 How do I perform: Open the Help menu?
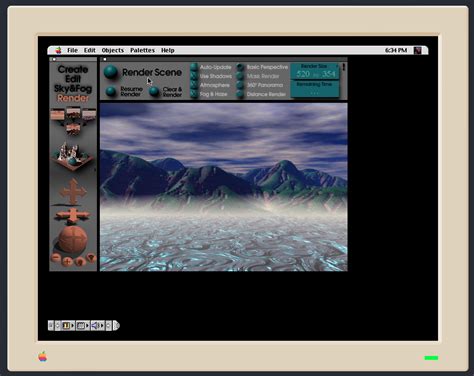pyautogui.click(x=168, y=50)
